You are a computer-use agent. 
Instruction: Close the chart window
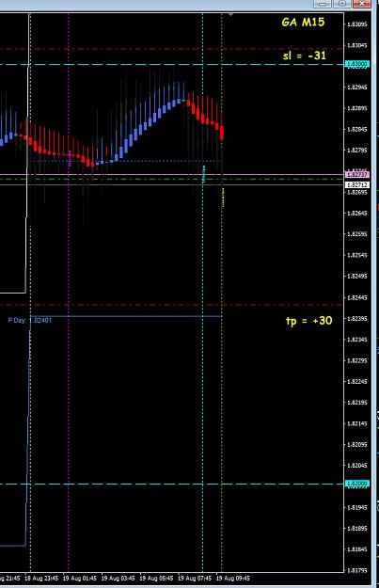pyautogui.click(x=361, y=4)
